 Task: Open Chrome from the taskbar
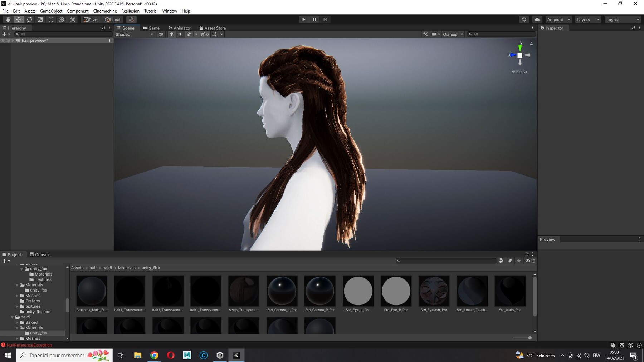(x=154, y=355)
